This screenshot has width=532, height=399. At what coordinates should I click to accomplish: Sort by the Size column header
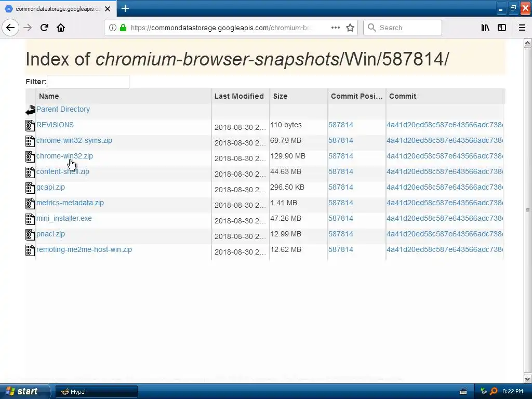click(x=299, y=96)
